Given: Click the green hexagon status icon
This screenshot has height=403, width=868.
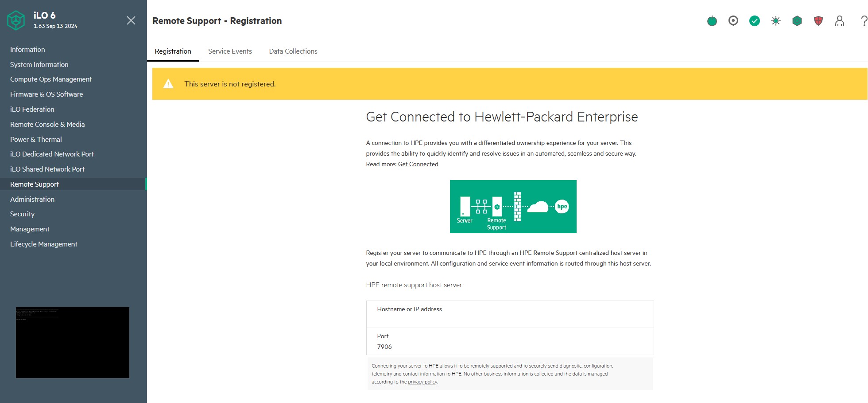Looking at the screenshot, I should point(797,21).
